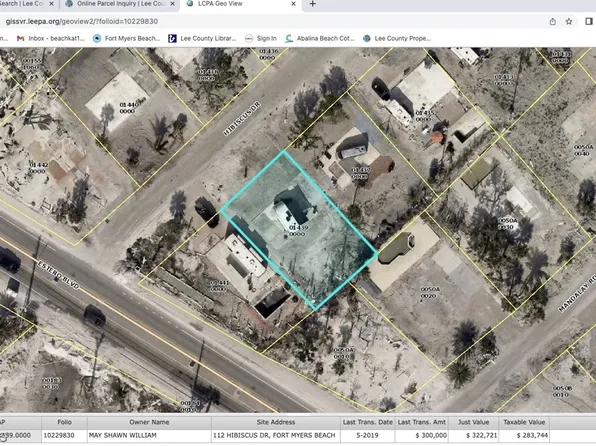Click parcel label 01437 on the map
The height and width of the screenshot is (446, 596).
[x=360, y=173]
